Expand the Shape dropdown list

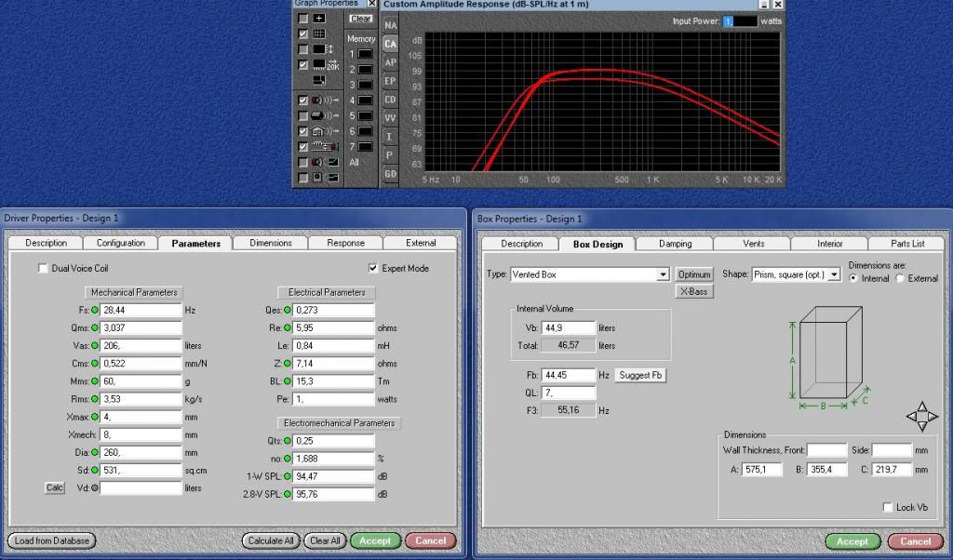click(834, 274)
